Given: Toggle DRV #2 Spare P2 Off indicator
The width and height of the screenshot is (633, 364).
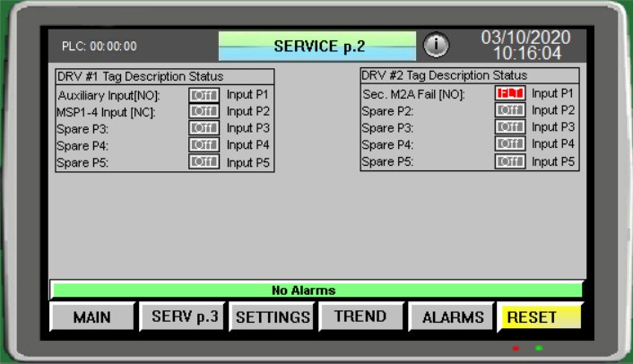Looking at the screenshot, I should click(510, 110).
